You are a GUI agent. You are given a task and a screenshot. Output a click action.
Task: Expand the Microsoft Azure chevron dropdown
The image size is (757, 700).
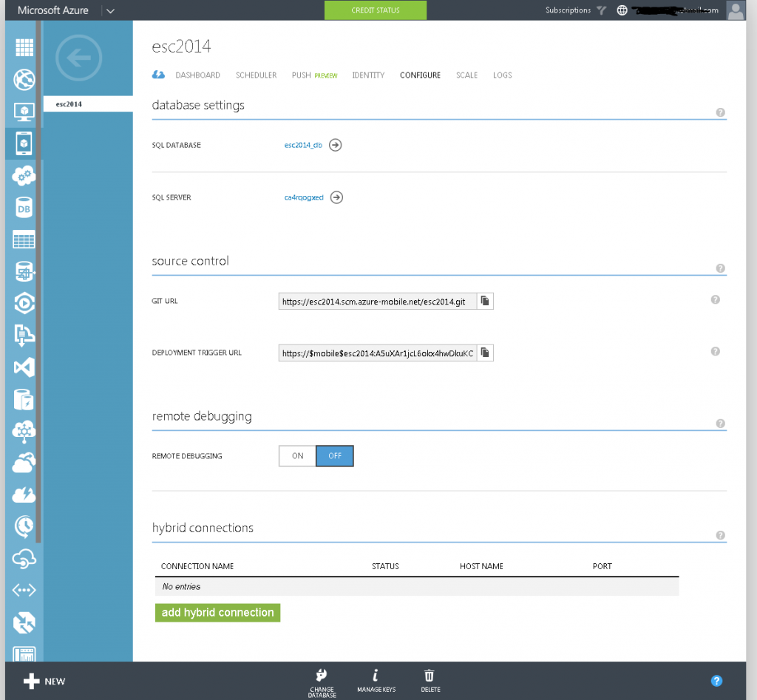click(x=109, y=10)
